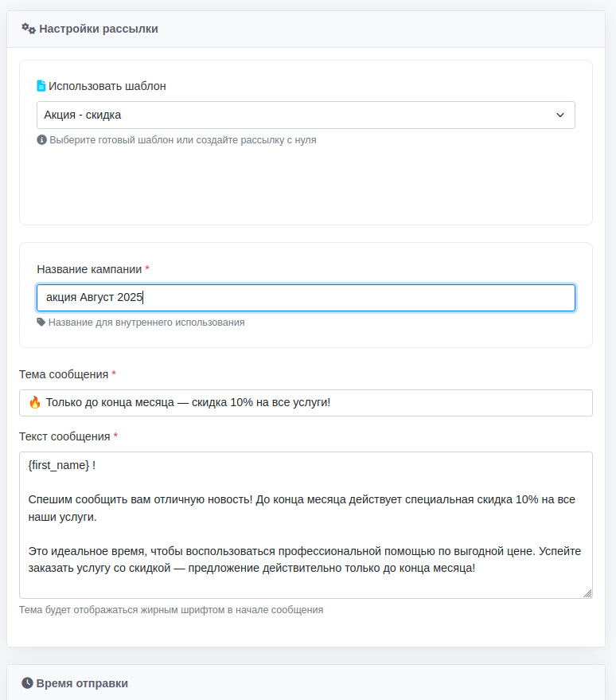Click the fire emoji in the subject field

(35, 402)
